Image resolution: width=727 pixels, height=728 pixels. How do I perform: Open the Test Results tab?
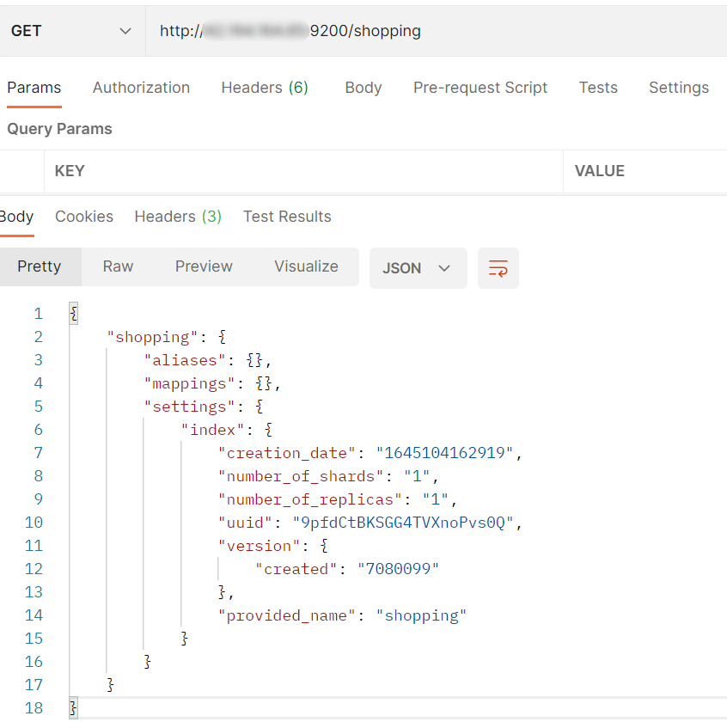click(x=287, y=217)
